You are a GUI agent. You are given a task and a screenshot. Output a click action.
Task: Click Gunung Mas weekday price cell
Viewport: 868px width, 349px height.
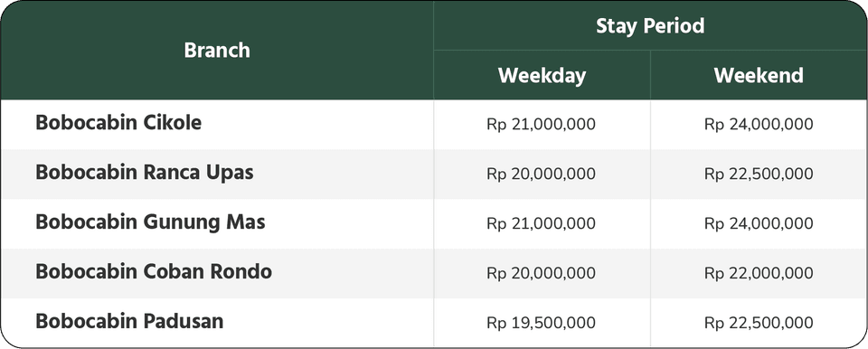point(542,224)
